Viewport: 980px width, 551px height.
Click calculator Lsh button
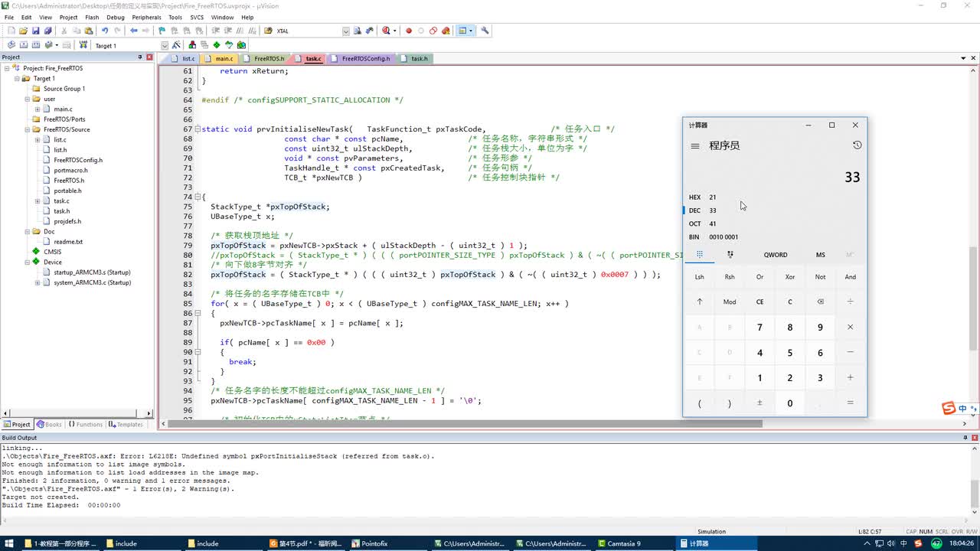click(699, 277)
